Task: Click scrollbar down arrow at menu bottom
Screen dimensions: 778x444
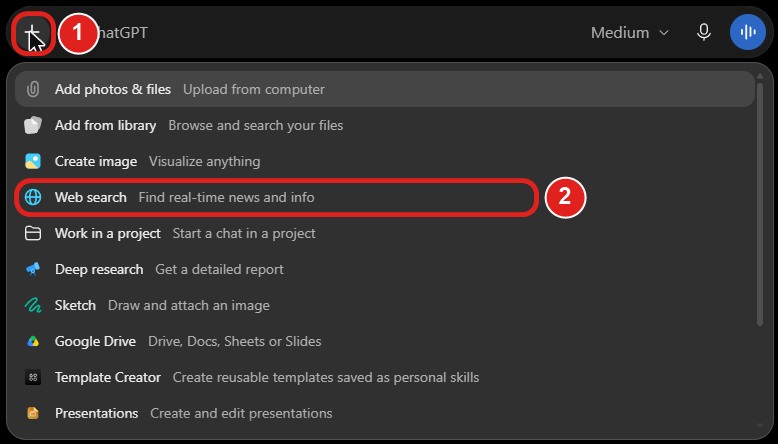Action: [x=759, y=425]
